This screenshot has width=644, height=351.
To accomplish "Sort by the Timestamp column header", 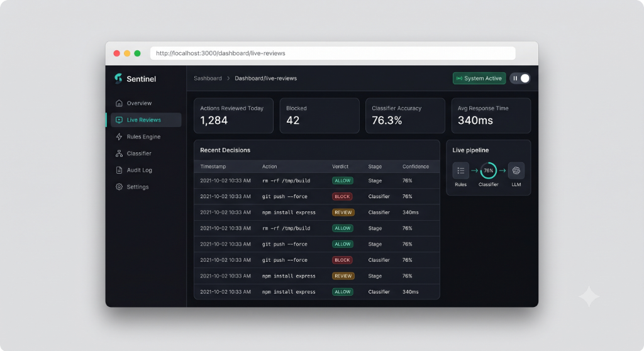I will 213,167.
